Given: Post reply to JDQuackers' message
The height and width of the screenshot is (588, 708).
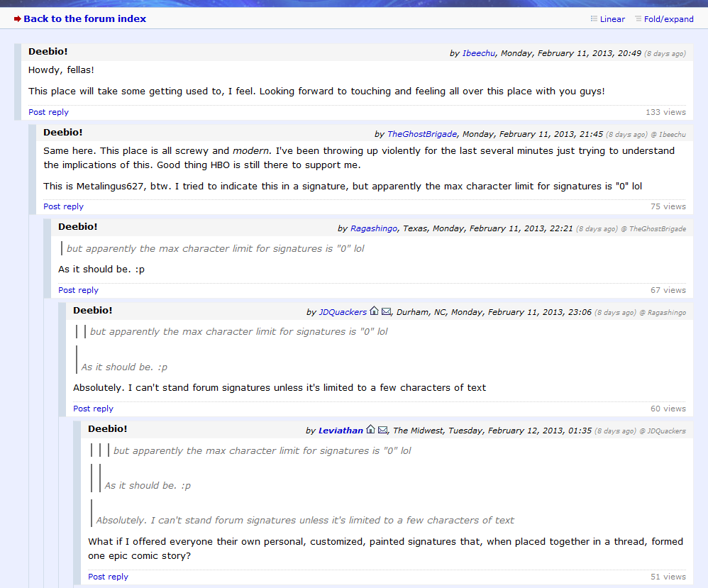Looking at the screenshot, I should click(93, 409).
